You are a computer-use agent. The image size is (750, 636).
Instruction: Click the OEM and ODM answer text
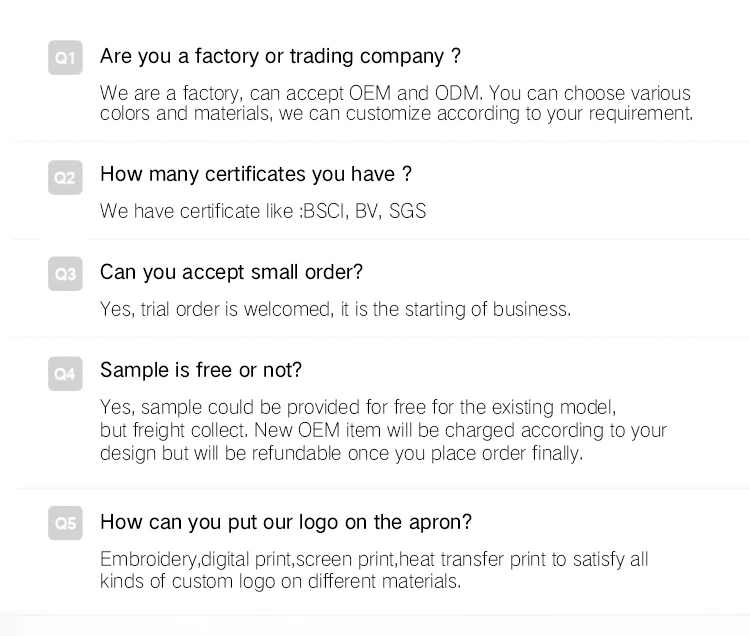click(x=395, y=93)
